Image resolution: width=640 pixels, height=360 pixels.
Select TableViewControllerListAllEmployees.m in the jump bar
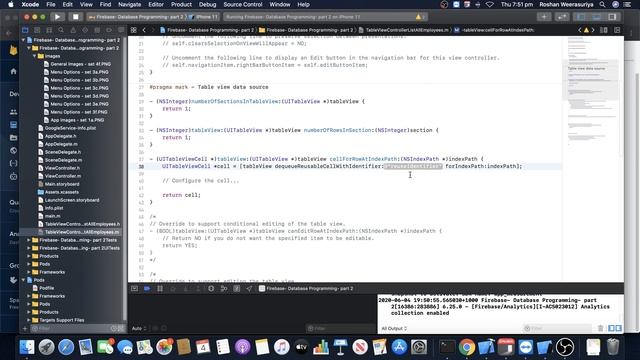tap(403, 30)
